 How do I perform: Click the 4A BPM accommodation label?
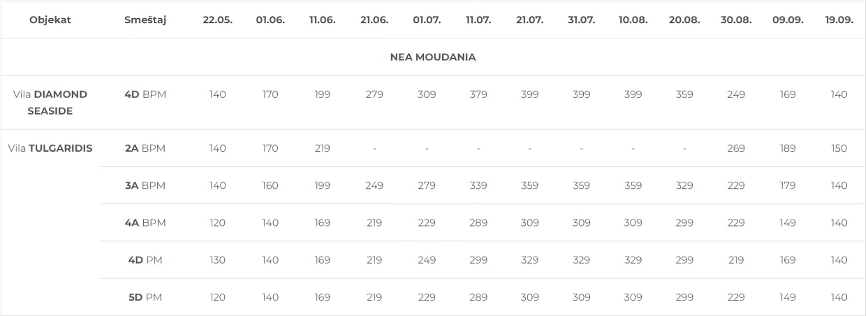145,222
